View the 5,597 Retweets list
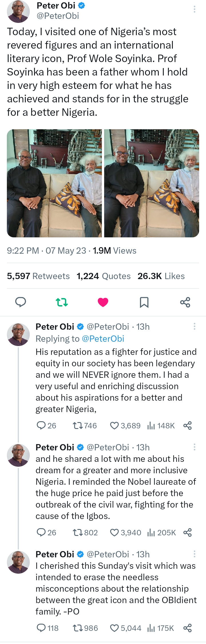This screenshot has width=206, height=644. click(38, 276)
